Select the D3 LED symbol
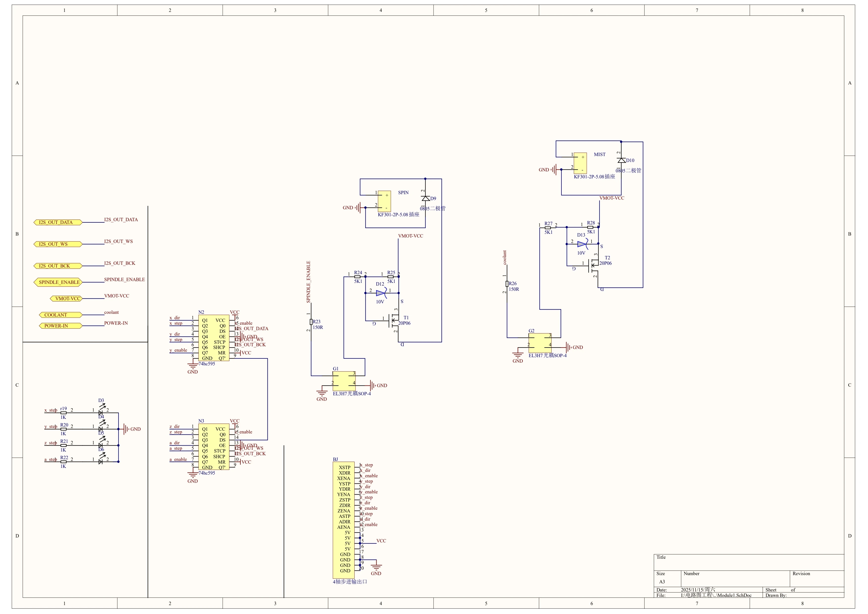 (100, 413)
